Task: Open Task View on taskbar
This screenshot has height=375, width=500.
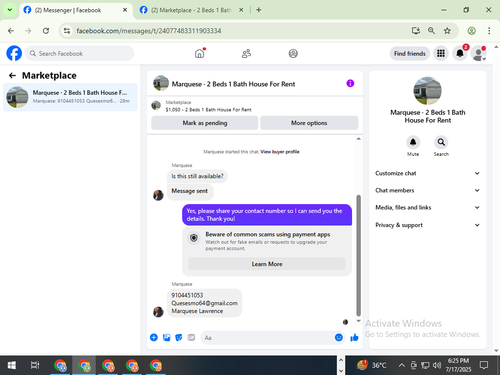Action: (35, 365)
